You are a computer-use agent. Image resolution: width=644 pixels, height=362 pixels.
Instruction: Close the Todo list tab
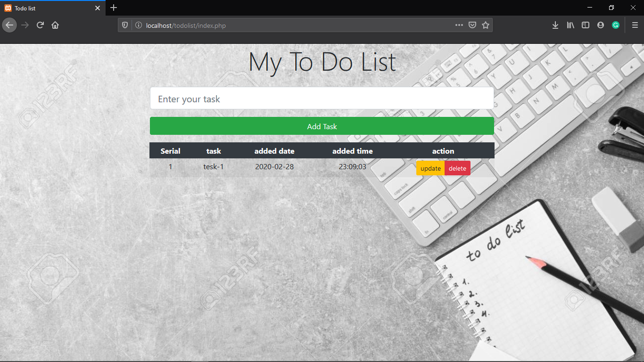pos(98,8)
